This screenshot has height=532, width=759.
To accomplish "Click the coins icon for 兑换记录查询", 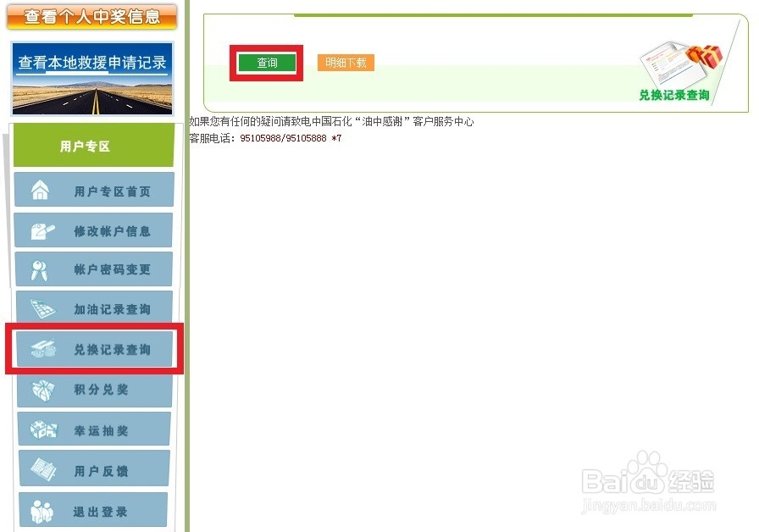I will (43, 348).
